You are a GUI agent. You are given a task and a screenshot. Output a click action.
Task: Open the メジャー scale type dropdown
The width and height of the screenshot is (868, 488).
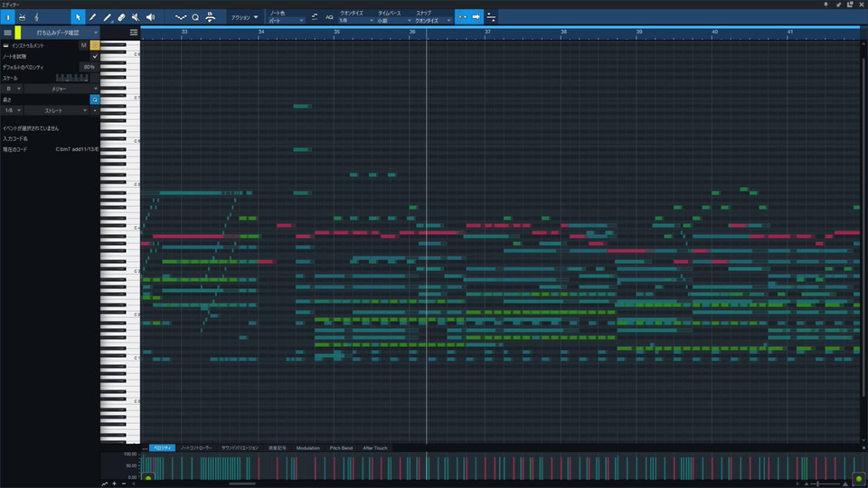click(x=61, y=89)
